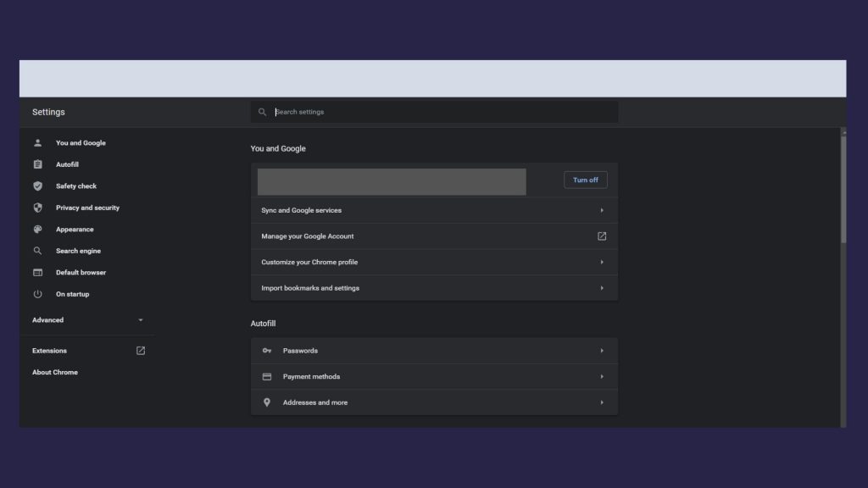Open Sync and Google services arrow
The width and height of the screenshot is (868, 488).
[x=602, y=210]
